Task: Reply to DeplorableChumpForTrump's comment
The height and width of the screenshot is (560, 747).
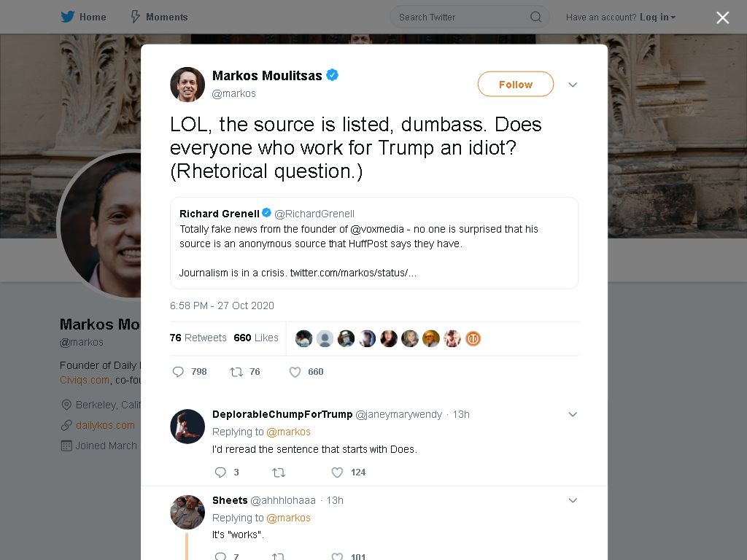Action: click(x=220, y=472)
